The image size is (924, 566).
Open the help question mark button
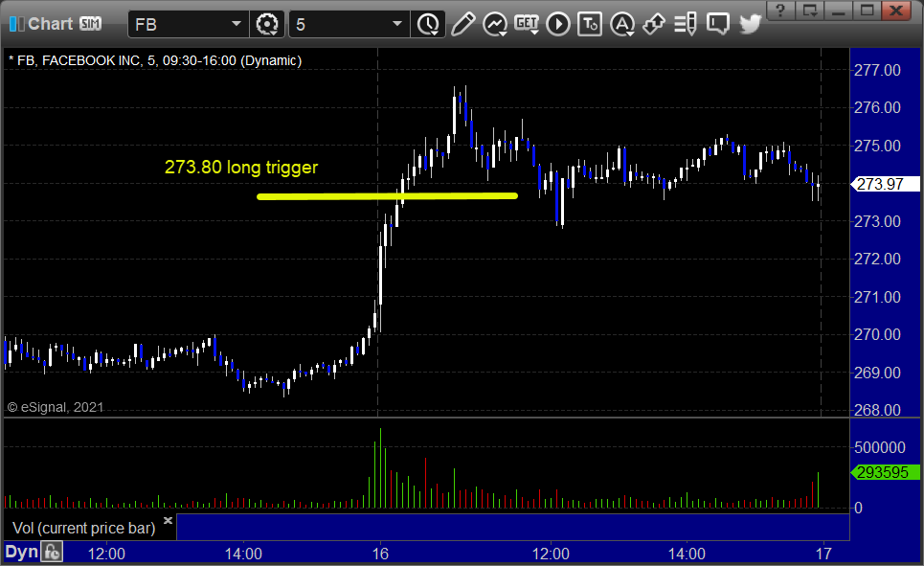[780, 10]
